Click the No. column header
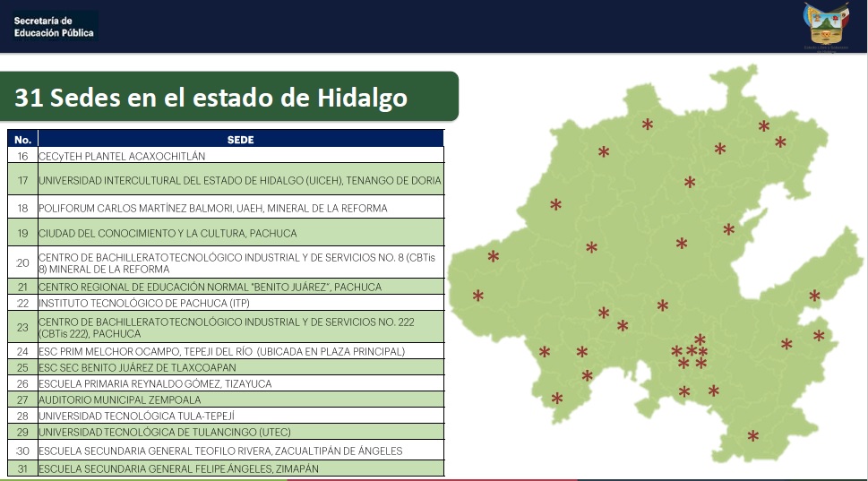 click(22, 139)
